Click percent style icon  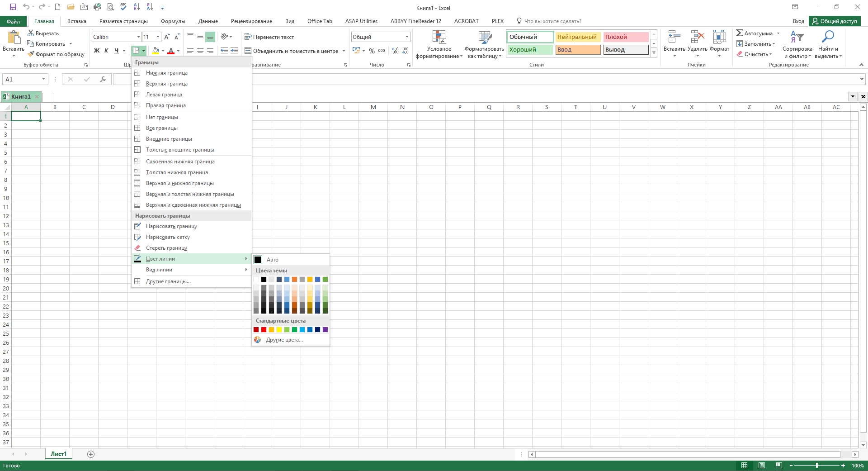tap(372, 51)
